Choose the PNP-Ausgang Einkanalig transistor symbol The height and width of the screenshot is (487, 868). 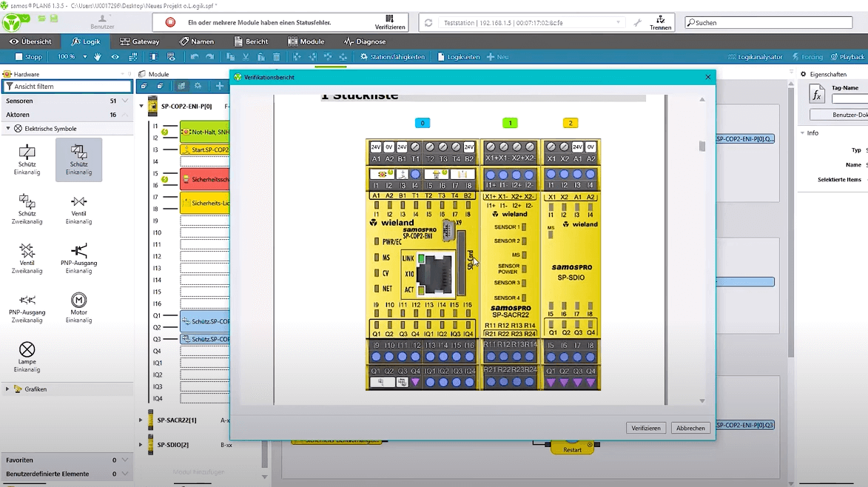pyautogui.click(x=78, y=256)
